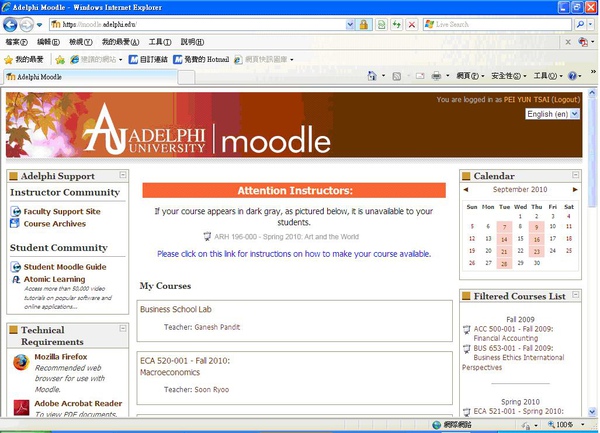Click the browser Back arrow button
The image size is (600, 433).
[x=10, y=25]
